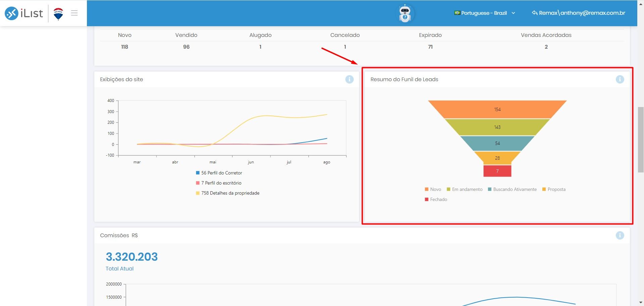Click the Comissões R$ panel title
644x306 pixels.
119,236
